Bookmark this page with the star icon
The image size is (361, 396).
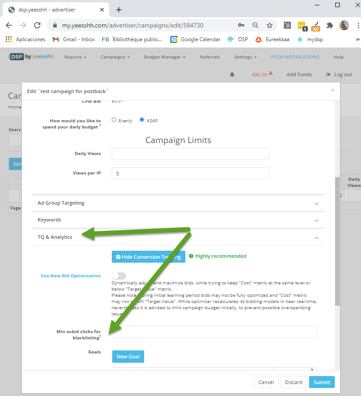[x=269, y=25]
